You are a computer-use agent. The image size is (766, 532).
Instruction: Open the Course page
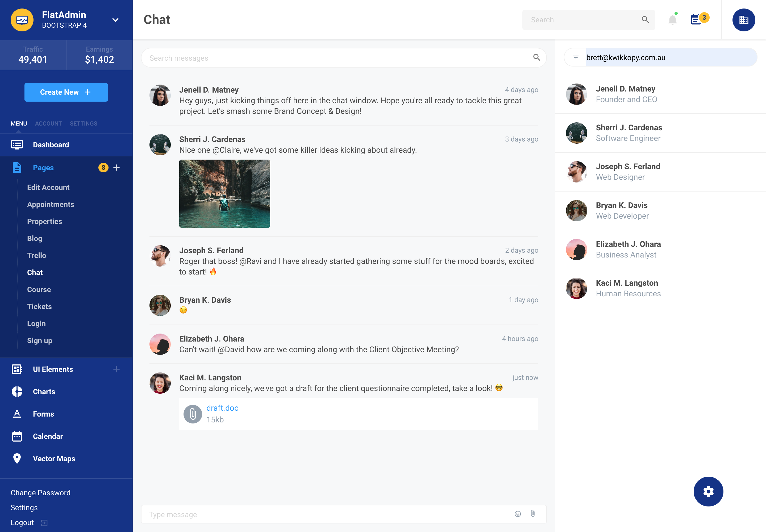39,289
